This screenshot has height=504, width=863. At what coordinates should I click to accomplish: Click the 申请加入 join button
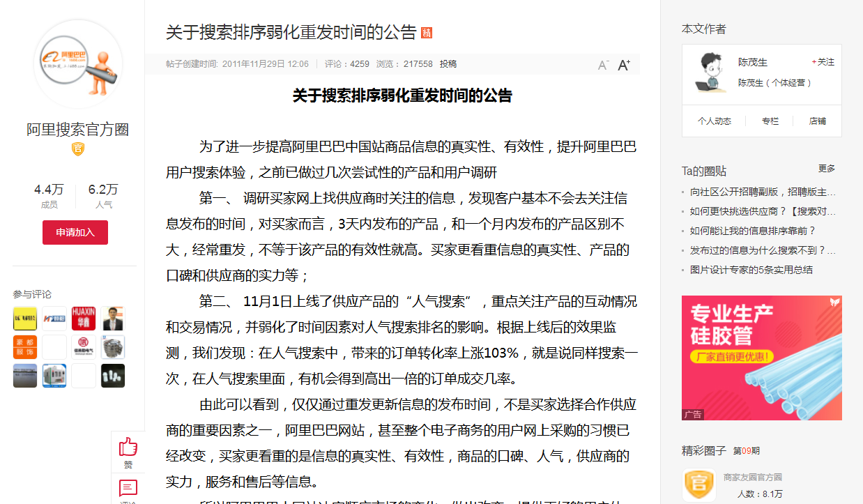75,232
